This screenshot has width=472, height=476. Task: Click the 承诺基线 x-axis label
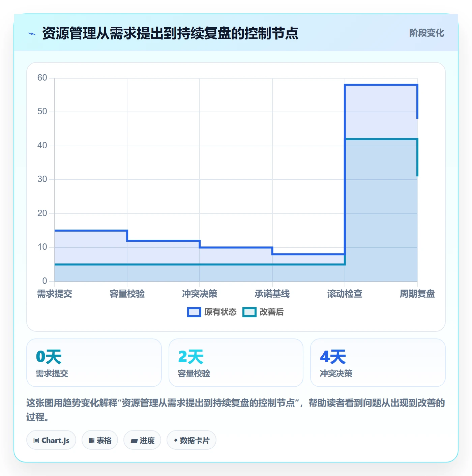[x=272, y=294]
